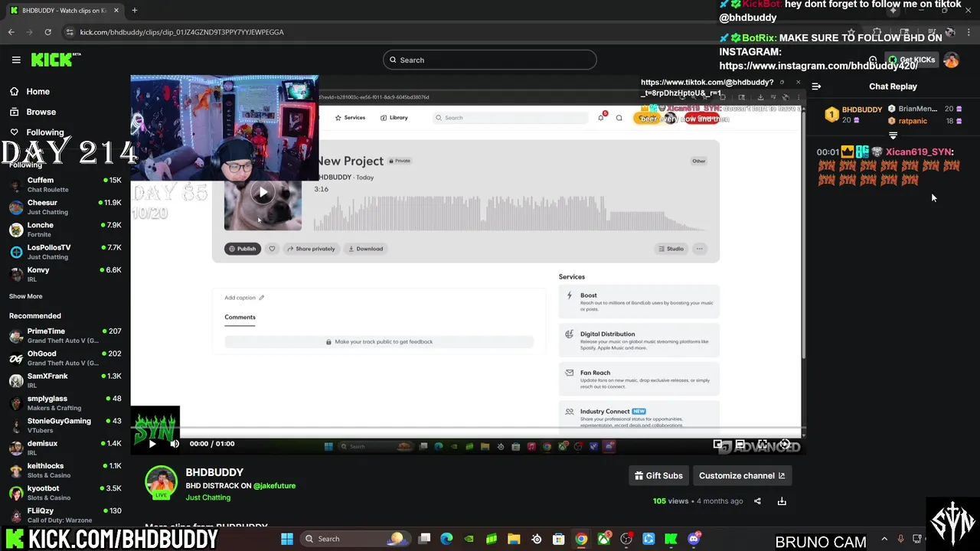Image resolution: width=980 pixels, height=551 pixels.
Task: Open FLiiQzy Warzone channel
Action: pyautogui.click(x=65, y=515)
